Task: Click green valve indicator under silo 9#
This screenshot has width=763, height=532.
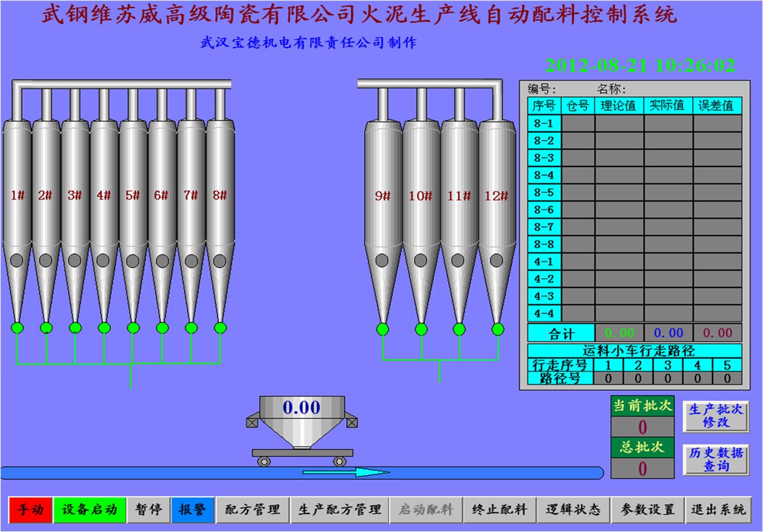Action: tap(383, 329)
